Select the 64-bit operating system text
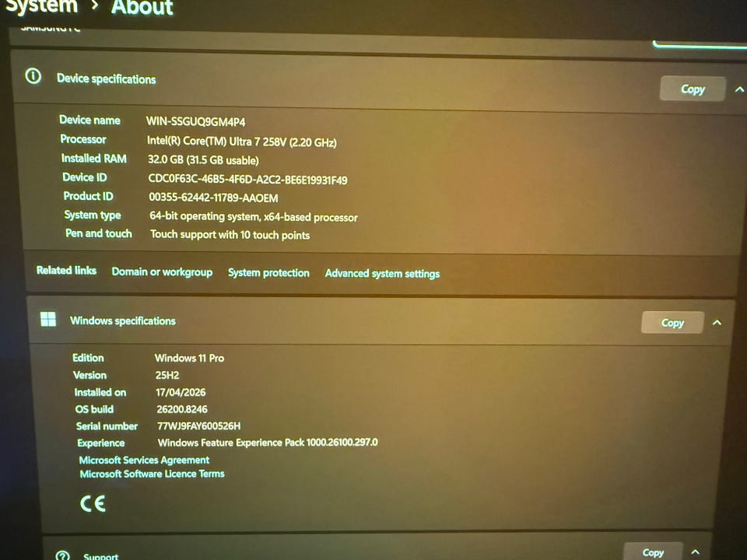747x560 pixels. click(254, 217)
